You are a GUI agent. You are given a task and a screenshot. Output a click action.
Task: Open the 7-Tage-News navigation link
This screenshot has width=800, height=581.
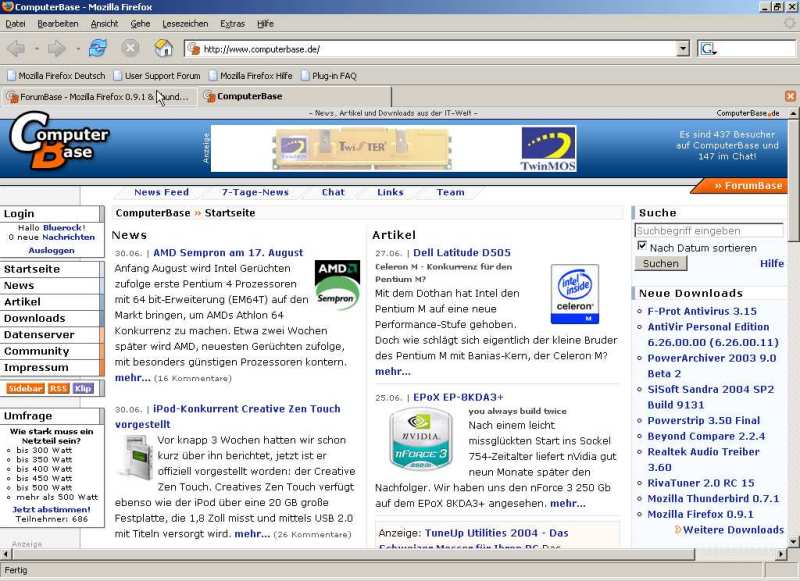point(255,192)
